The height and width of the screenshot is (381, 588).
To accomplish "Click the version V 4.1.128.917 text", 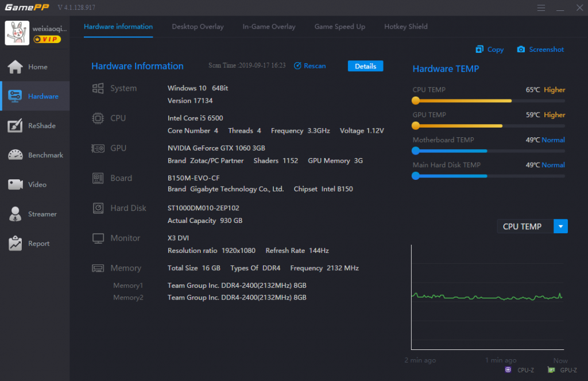I will point(76,7).
